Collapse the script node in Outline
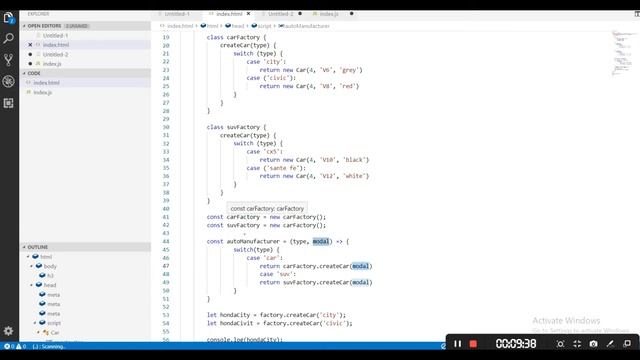Screen dimensions: 640x360 tap(35, 323)
